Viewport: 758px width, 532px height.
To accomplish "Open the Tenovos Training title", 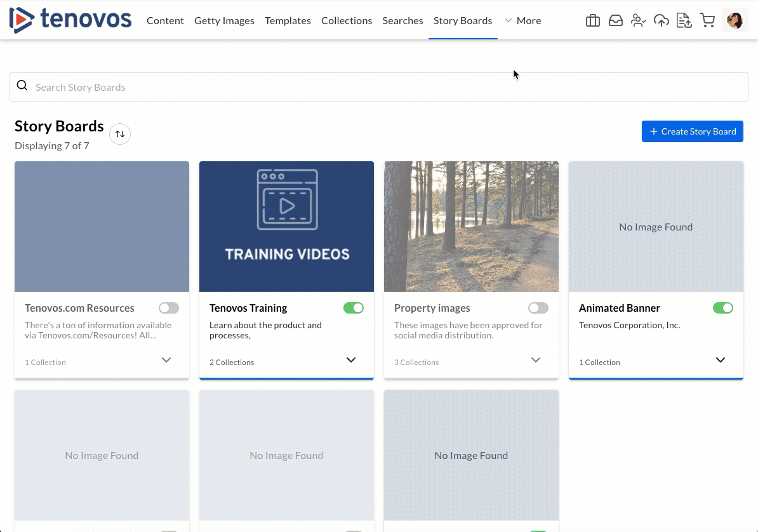I will (248, 308).
